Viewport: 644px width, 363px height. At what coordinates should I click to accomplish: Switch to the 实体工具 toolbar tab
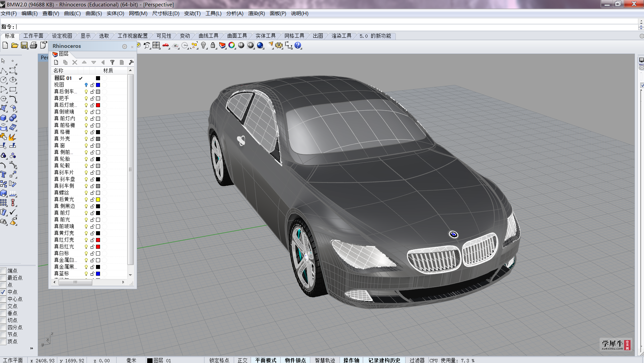(x=265, y=36)
